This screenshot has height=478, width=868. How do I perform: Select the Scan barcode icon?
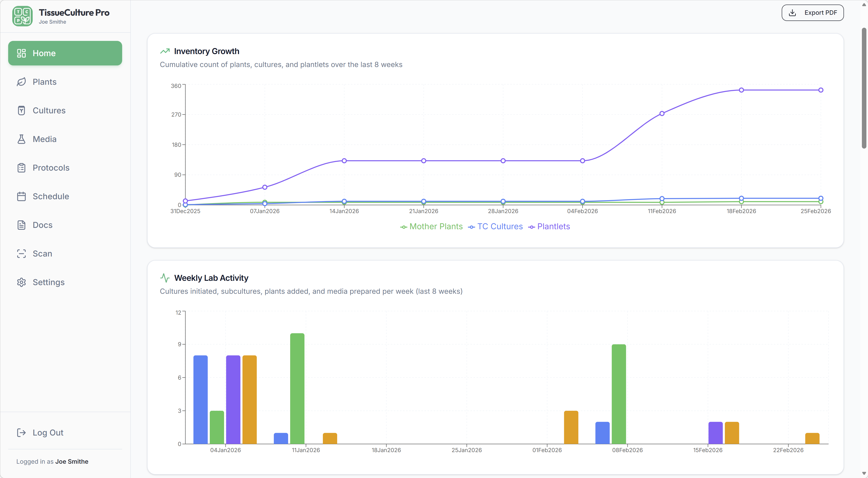[21, 254]
